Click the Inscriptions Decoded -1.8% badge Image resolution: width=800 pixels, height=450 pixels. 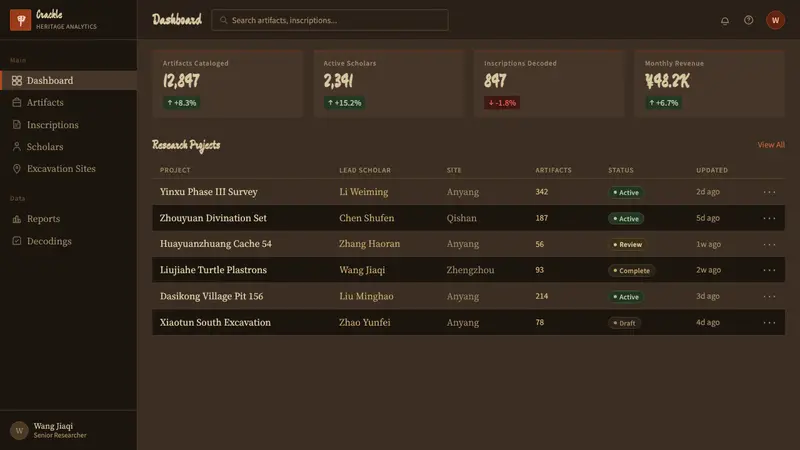tap(502, 103)
